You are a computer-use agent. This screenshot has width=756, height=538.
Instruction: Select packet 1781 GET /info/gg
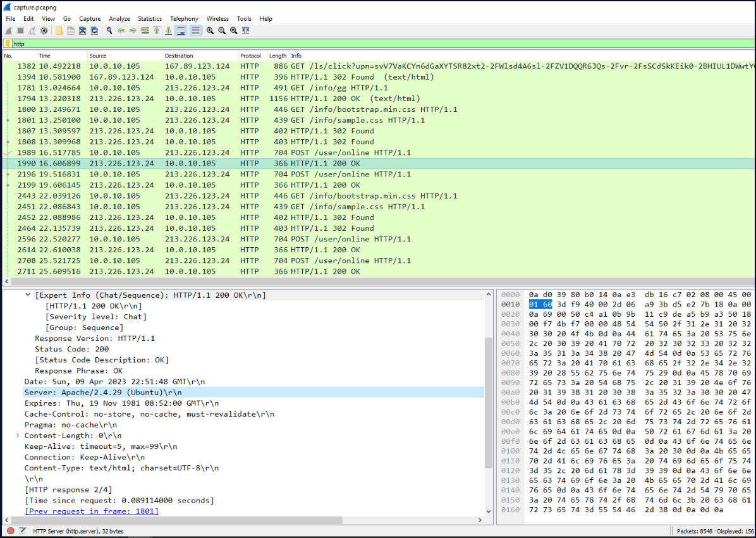tap(378, 88)
